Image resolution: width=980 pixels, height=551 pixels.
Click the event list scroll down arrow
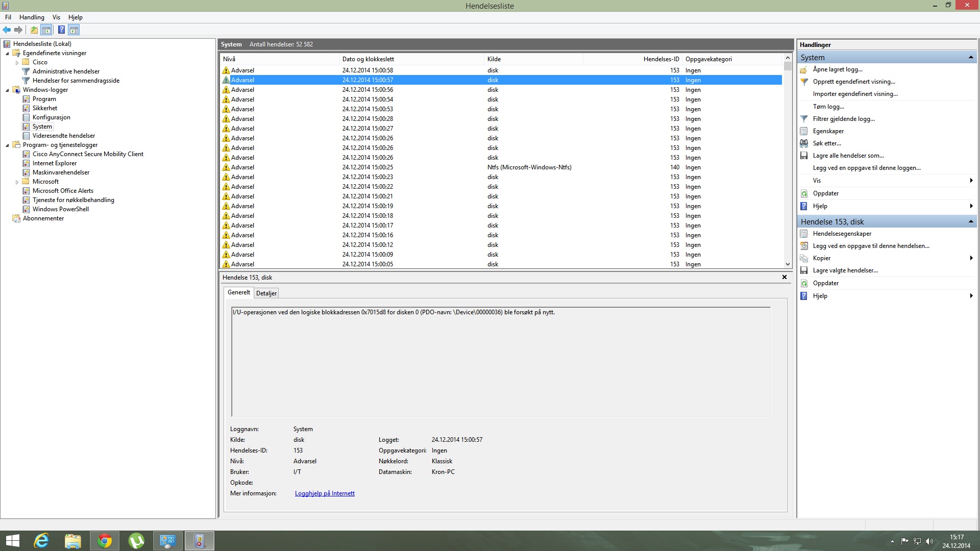coord(788,264)
